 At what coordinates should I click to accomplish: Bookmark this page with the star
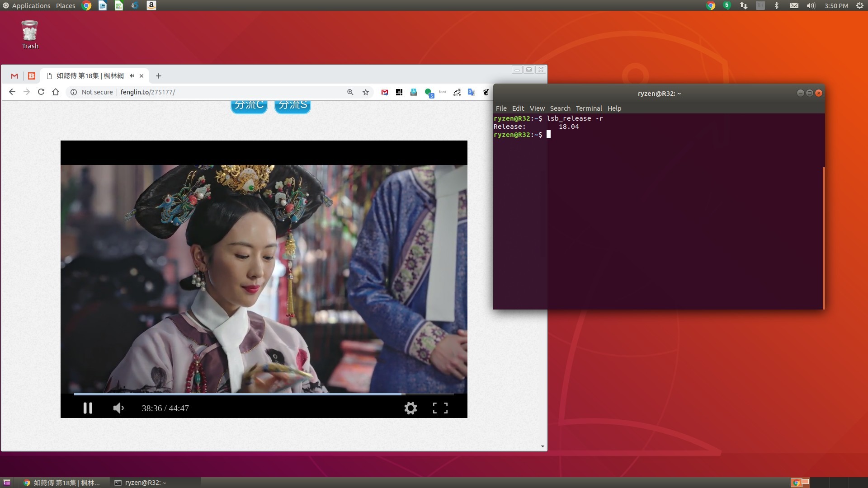click(366, 92)
